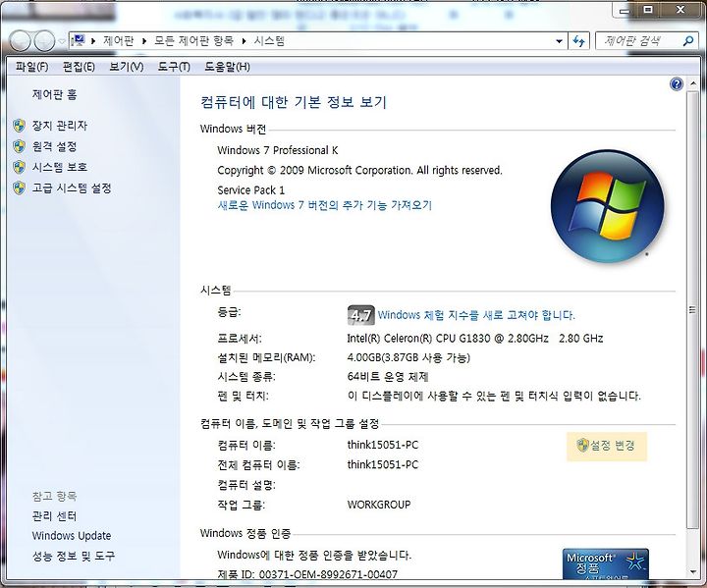The width and height of the screenshot is (707, 588).
Task: Click think15051-PC next to 컴퓨터 이름
Action: [x=383, y=445]
